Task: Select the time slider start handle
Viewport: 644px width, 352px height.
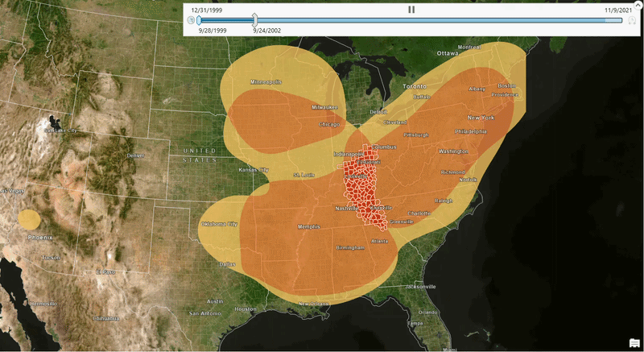Action: (199, 20)
